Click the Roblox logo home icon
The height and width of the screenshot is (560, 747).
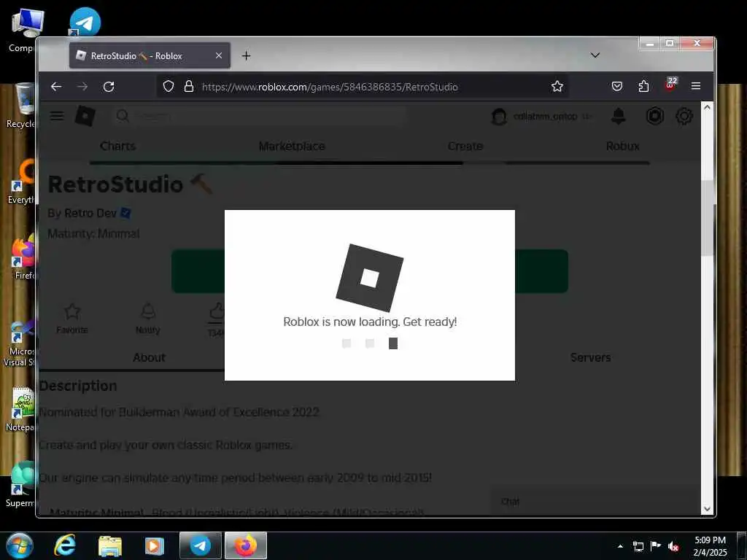click(85, 116)
